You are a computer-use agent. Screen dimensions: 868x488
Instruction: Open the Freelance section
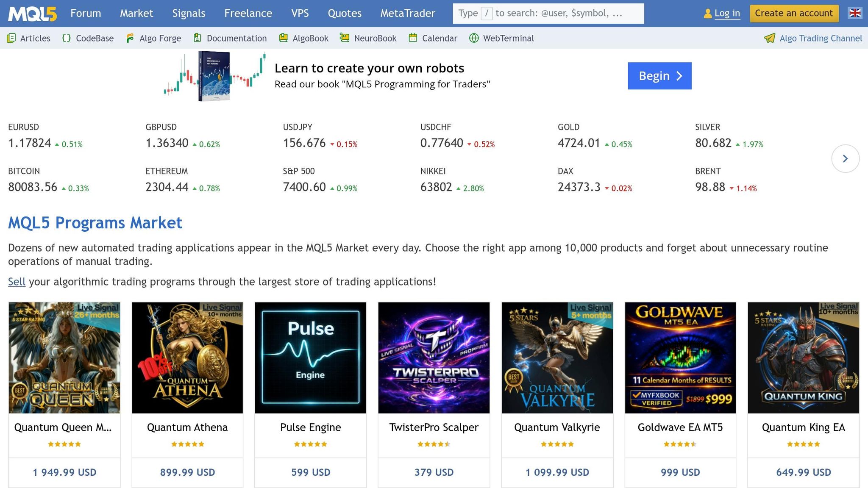(x=248, y=13)
